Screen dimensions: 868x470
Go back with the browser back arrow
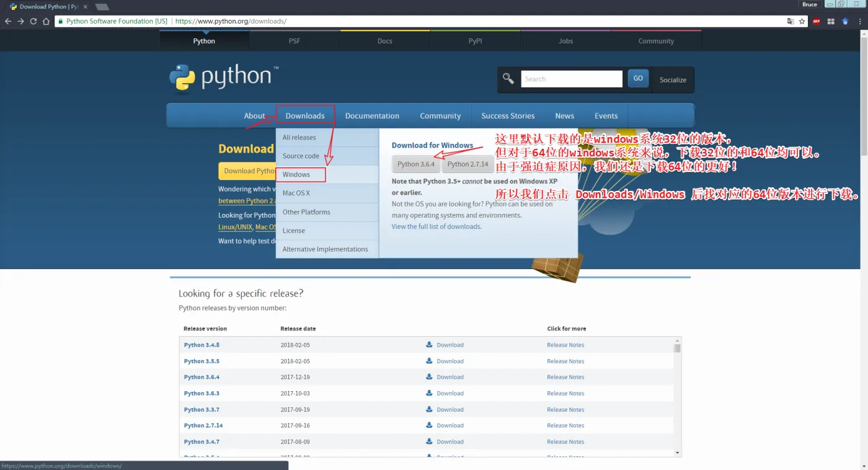[8, 21]
